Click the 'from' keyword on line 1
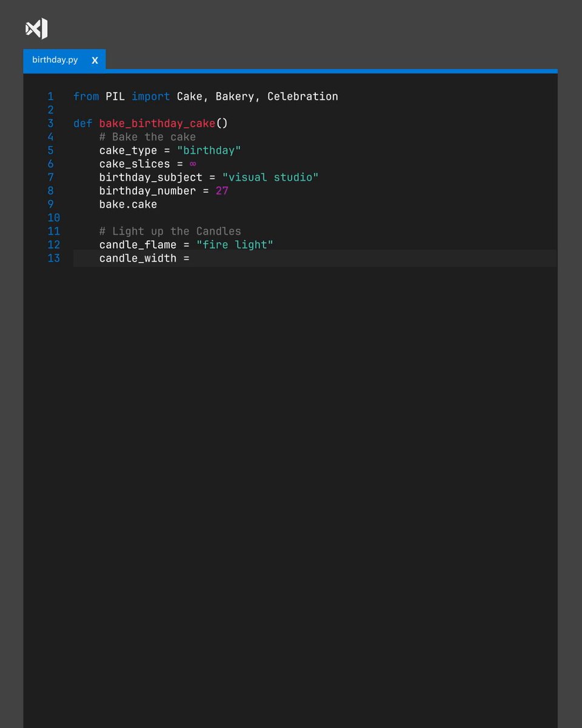582x728 pixels. 86,96
